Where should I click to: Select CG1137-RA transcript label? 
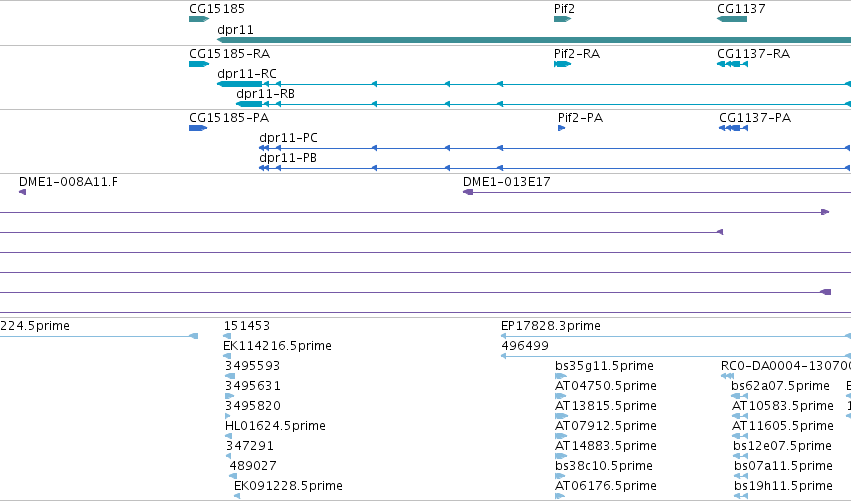point(753,54)
